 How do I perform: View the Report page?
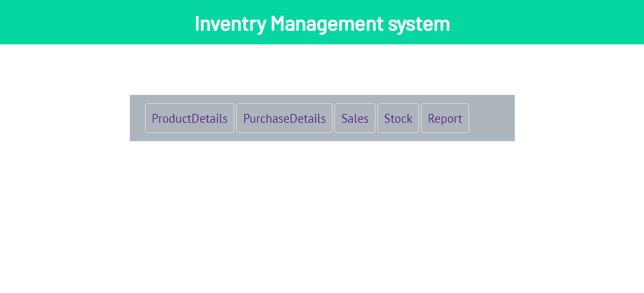[x=445, y=118]
